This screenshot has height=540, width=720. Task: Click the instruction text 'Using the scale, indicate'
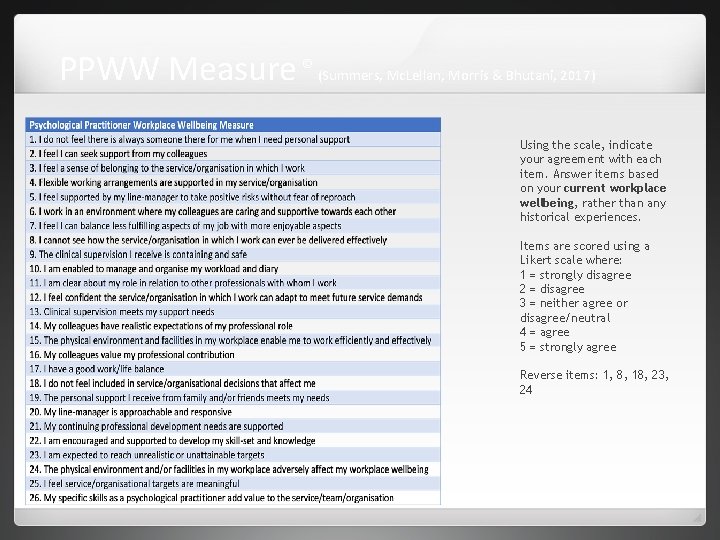coord(586,145)
